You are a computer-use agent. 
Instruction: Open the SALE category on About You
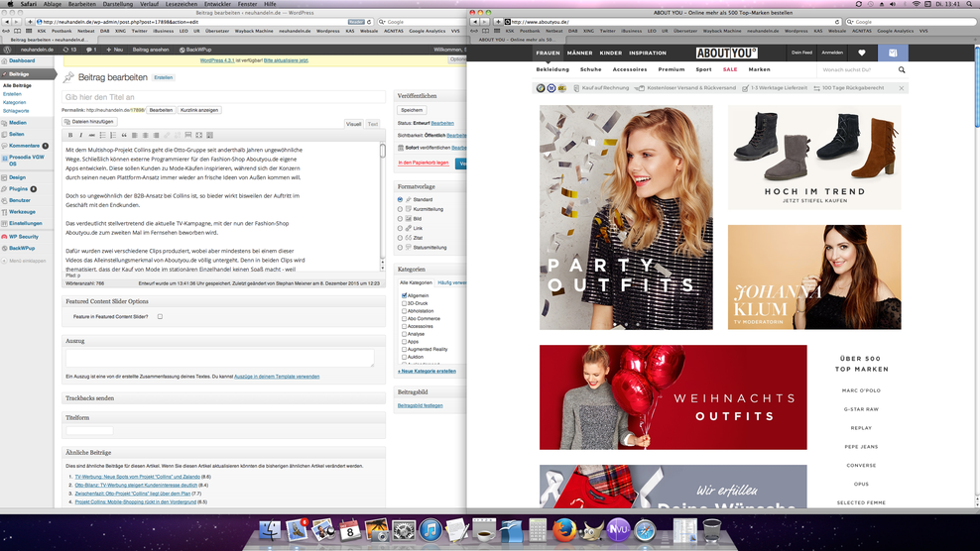pyautogui.click(x=730, y=70)
